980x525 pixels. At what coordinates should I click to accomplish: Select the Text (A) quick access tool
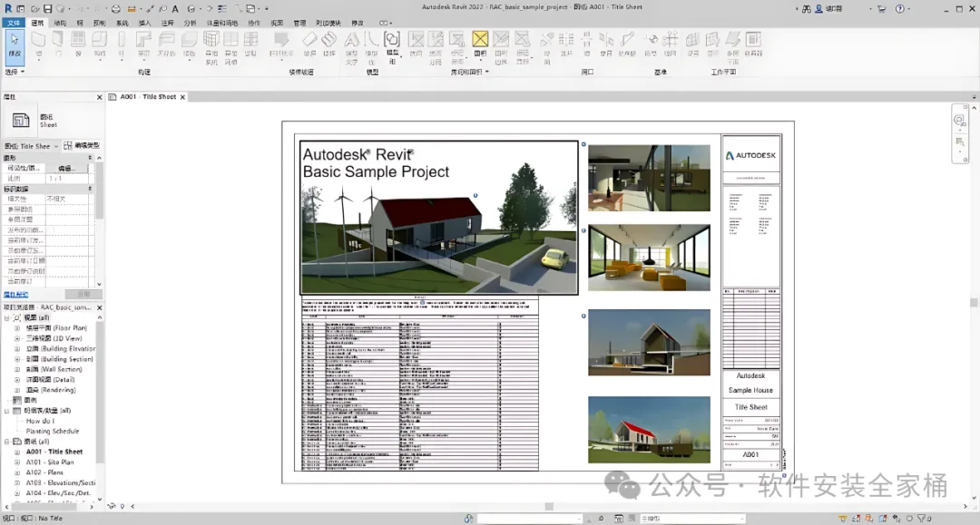[x=175, y=9]
